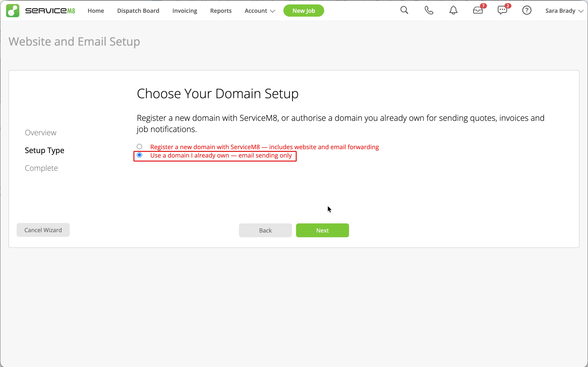The width and height of the screenshot is (588, 367).
Task: Open the notifications bell icon
Action: (453, 10)
